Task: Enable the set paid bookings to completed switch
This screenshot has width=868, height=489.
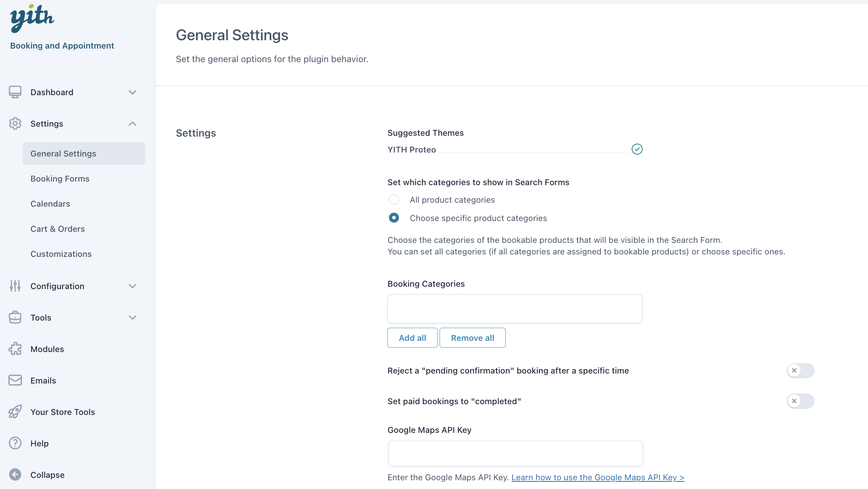Action: pos(800,401)
